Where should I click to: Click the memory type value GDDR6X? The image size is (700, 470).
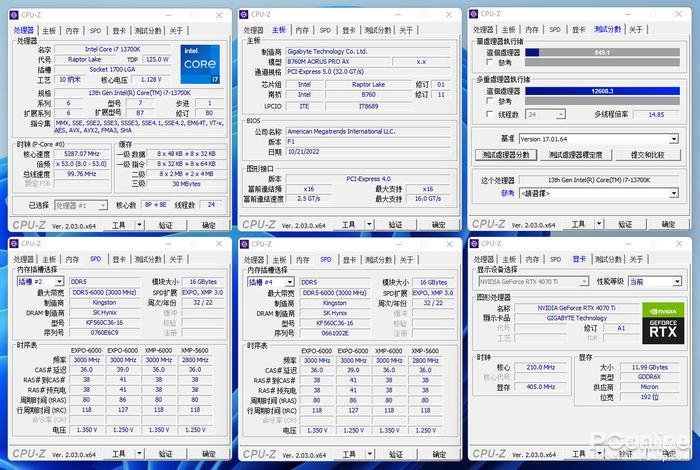click(650, 377)
